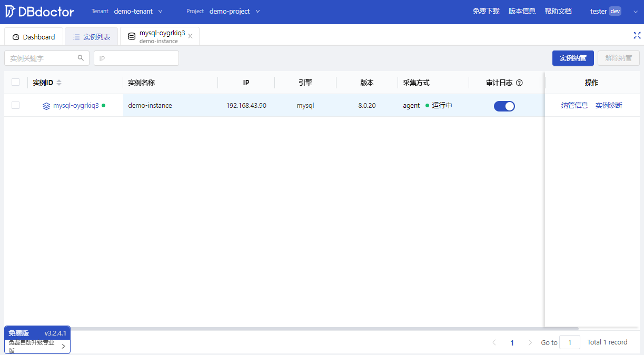Screen dimensions: 644x355
Task: Sort by 实例ID column arrows
Action: (x=59, y=83)
